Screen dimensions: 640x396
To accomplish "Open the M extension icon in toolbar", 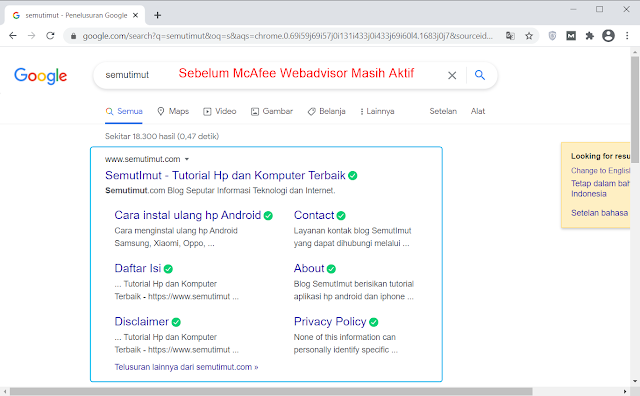I will coord(571,36).
